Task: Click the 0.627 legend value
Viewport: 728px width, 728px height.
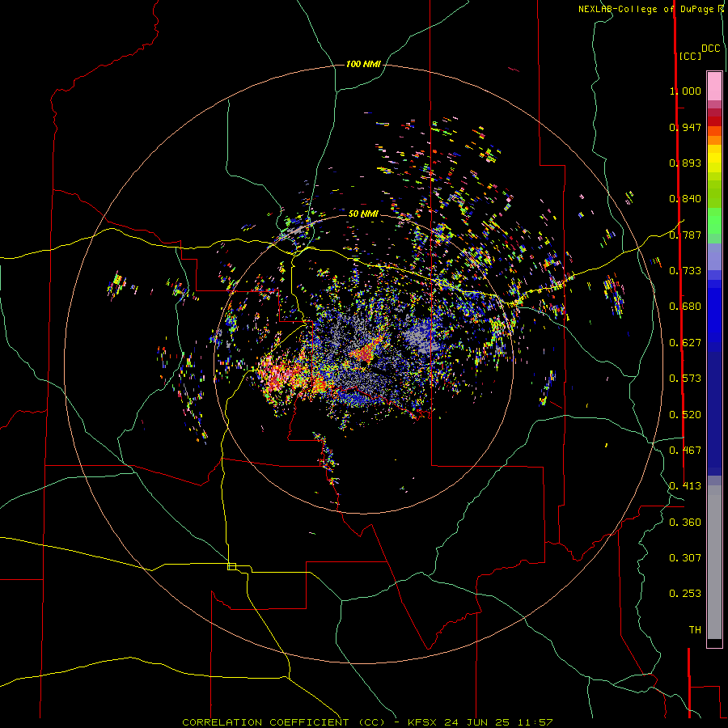Action: point(685,343)
